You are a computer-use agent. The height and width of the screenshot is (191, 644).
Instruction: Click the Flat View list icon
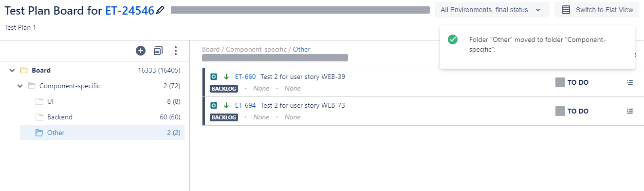(x=566, y=10)
